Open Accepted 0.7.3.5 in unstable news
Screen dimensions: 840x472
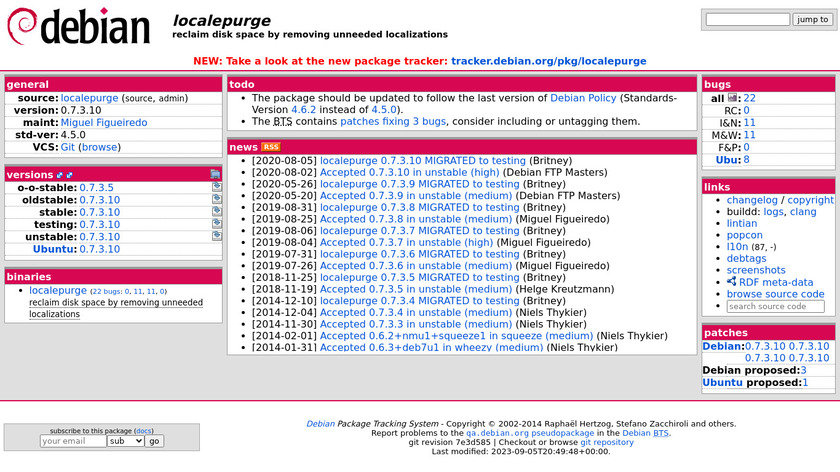tap(416, 289)
